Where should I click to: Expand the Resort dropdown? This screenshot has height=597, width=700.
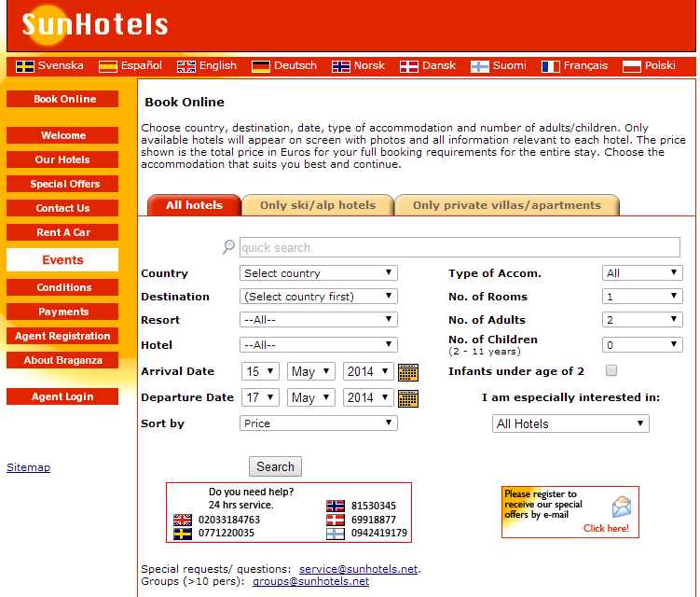pyautogui.click(x=318, y=320)
